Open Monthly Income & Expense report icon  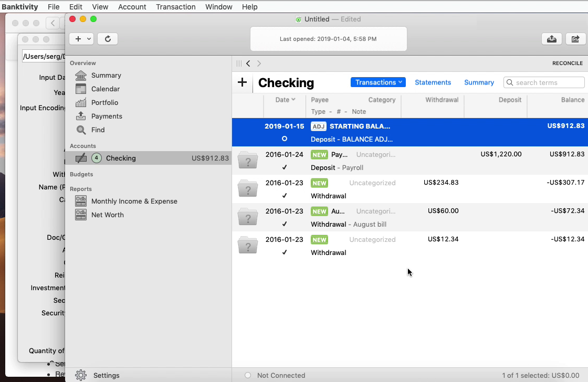[x=81, y=201]
